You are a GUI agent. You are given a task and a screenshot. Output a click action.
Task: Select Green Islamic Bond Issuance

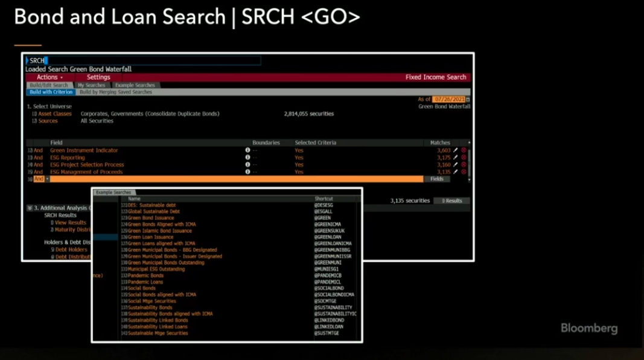pos(159,231)
